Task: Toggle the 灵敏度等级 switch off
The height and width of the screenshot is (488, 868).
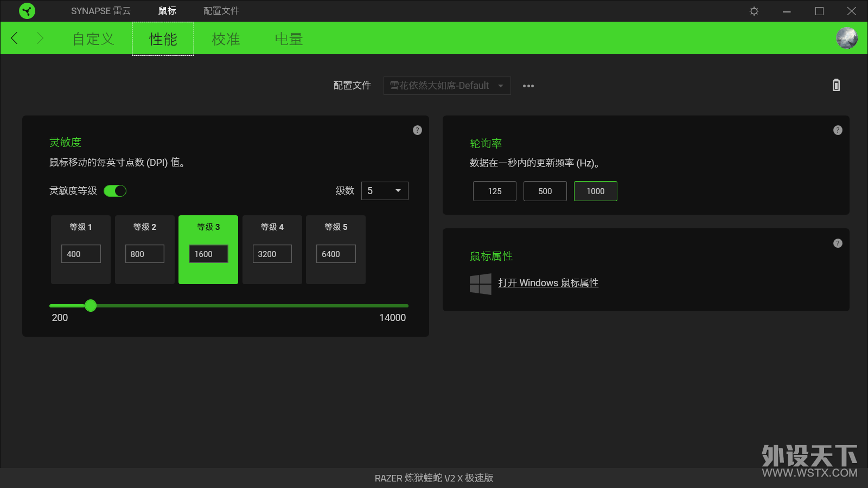Action: (115, 191)
